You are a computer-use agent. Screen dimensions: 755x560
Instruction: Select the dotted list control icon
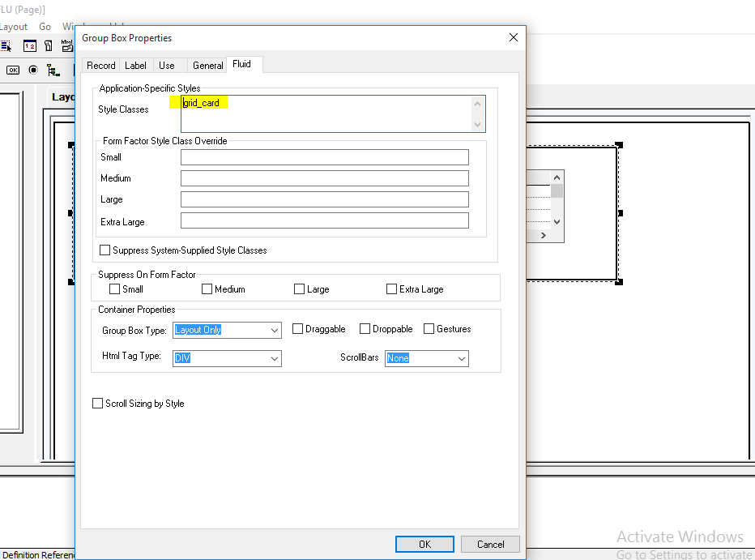point(6,45)
